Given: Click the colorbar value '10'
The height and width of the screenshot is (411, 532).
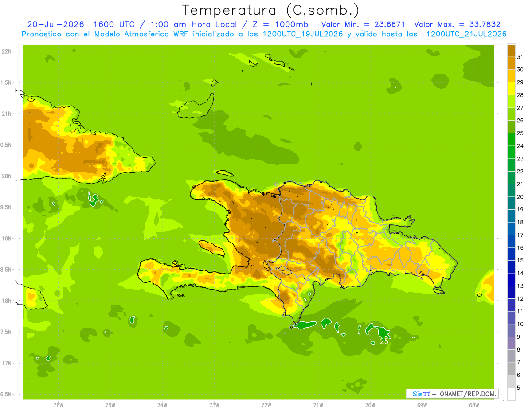Looking at the screenshot, I should click(x=520, y=324).
